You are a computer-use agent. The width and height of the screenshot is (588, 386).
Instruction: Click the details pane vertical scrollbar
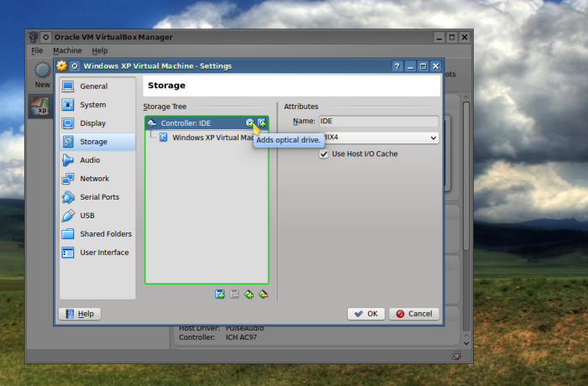click(x=466, y=176)
